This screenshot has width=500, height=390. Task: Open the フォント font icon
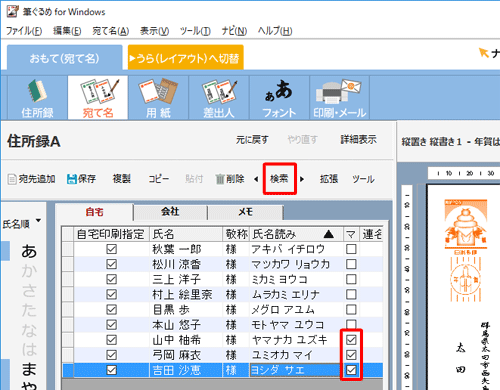279,98
